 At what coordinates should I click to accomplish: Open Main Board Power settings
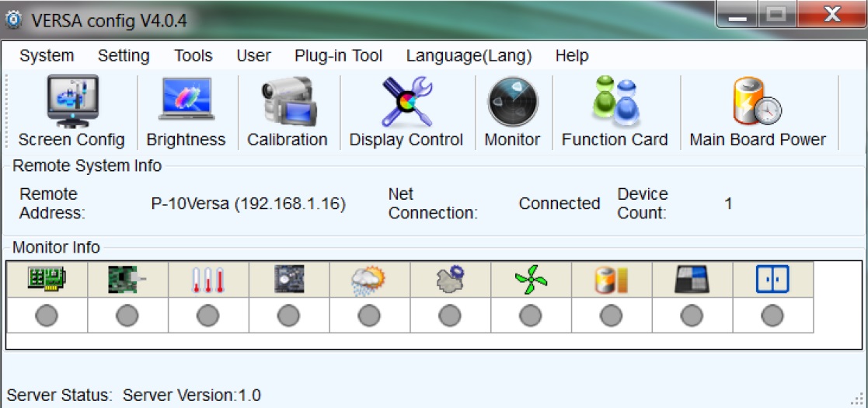[758, 111]
